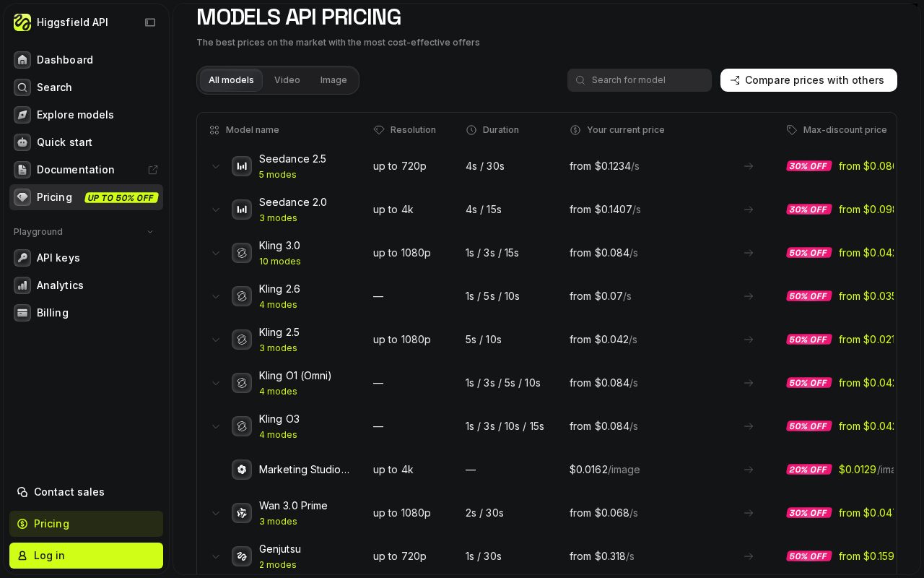Click the Kling 3.0 '10 modes' text
Viewport: 924px width, 578px height.
point(280,262)
